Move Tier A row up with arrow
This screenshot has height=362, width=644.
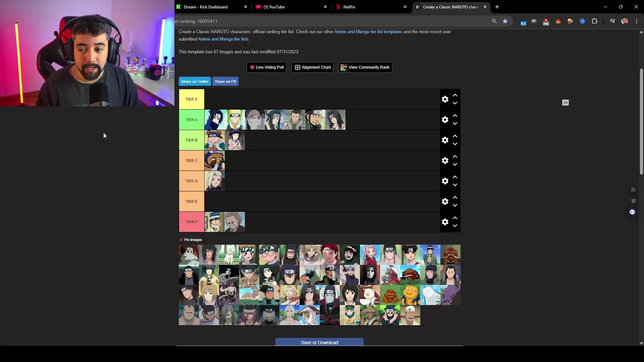point(455,116)
